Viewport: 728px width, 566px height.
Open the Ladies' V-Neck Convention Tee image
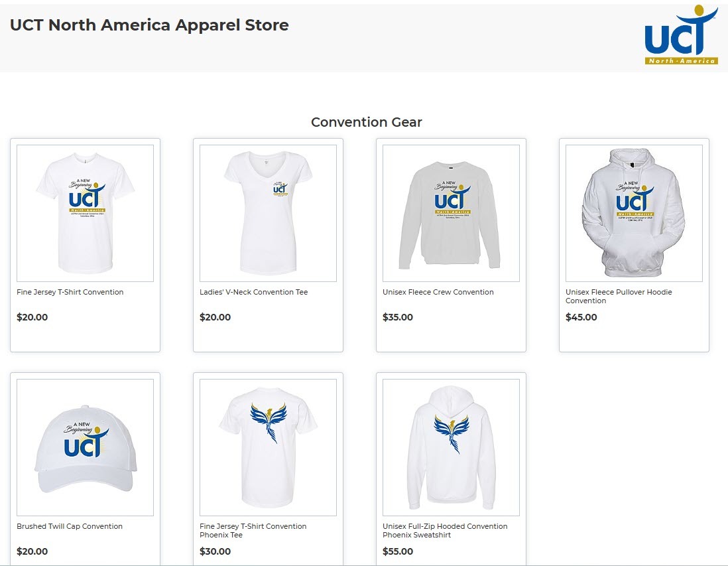point(268,213)
